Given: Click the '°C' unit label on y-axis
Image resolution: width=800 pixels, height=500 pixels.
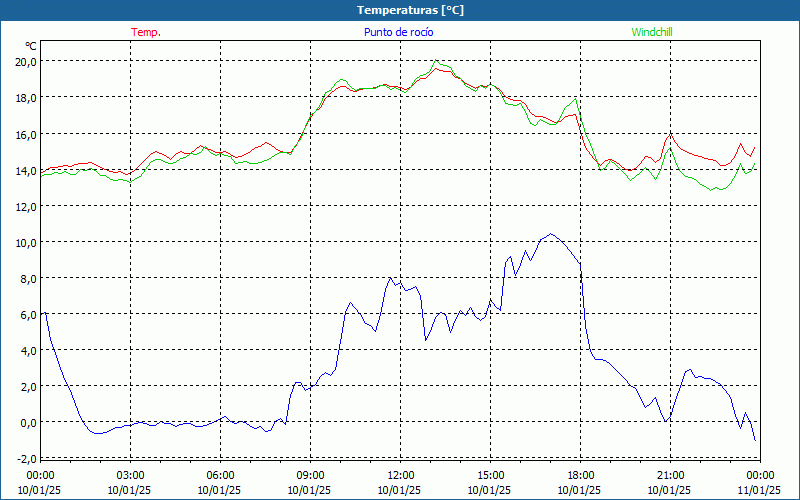Looking at the screenshot, I should [31, 46].
